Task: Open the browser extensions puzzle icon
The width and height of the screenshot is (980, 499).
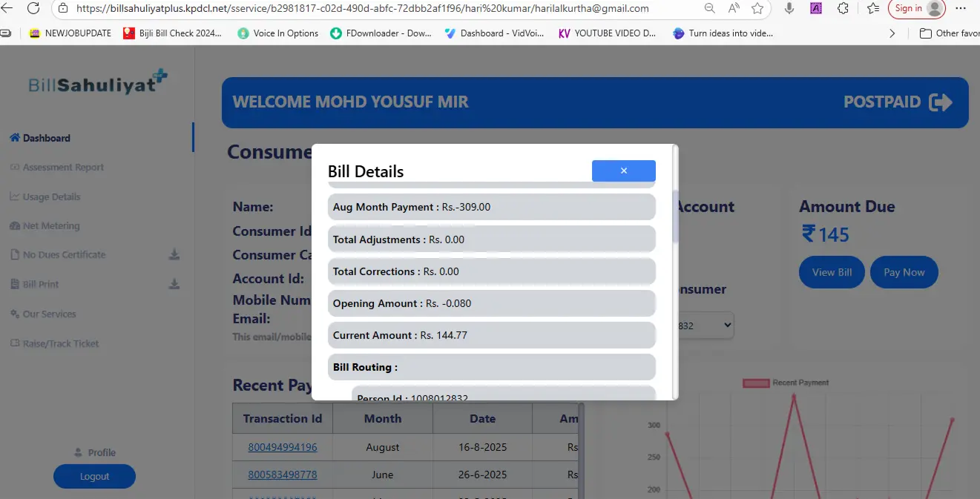Action: (843, 9)
